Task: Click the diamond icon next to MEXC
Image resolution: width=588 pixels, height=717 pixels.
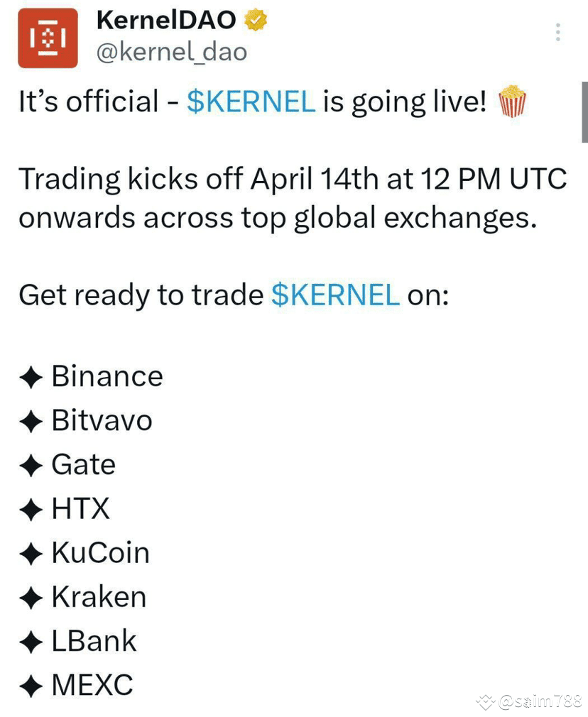Action: coord(31,684)
